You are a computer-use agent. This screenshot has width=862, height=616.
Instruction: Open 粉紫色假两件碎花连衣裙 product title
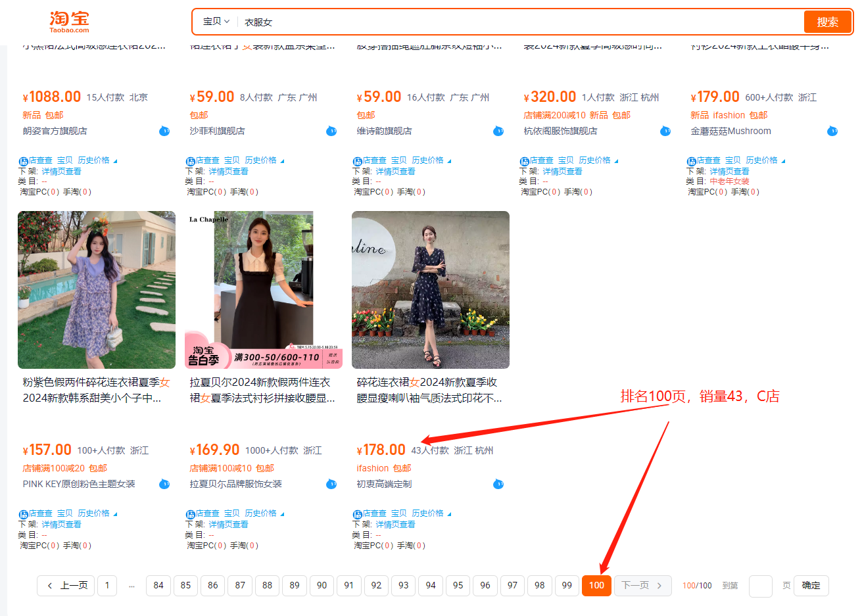pyautogui.click(x=96, y=390)
